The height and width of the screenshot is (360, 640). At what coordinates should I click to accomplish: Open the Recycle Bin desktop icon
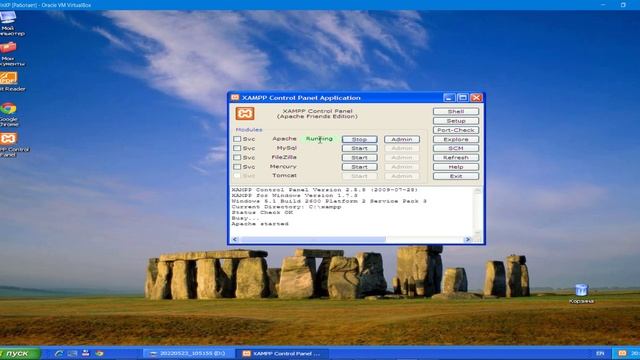pos(581,290)
